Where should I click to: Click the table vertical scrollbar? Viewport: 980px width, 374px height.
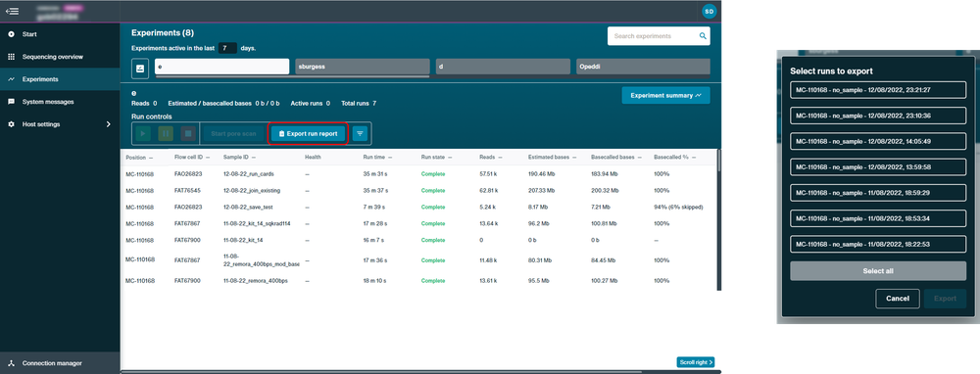(719, 160)
